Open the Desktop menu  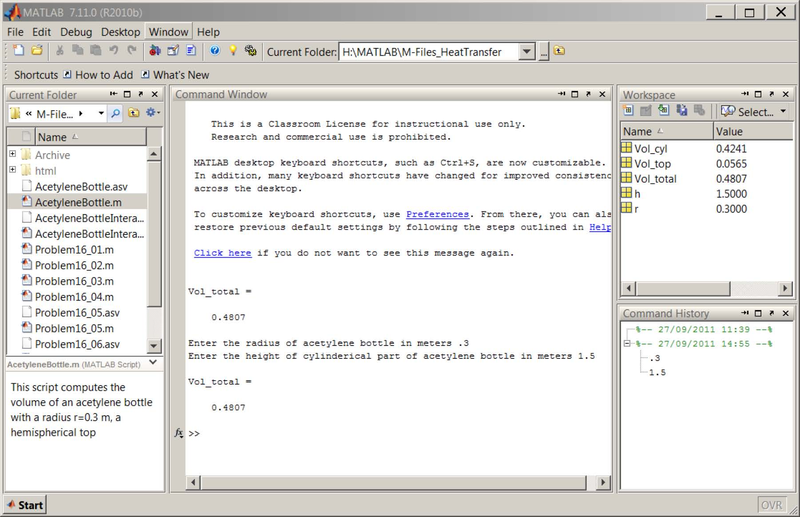tap(120, 32)
